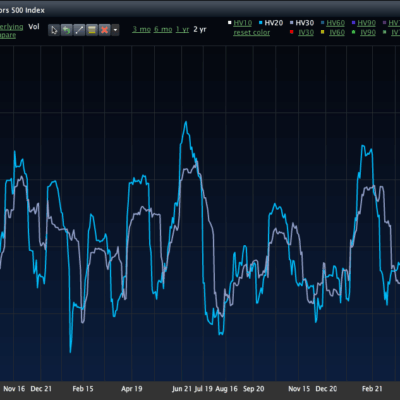Click the Feb 15 axis date label
Screen dimensions: 400x400
click(83, 389)
